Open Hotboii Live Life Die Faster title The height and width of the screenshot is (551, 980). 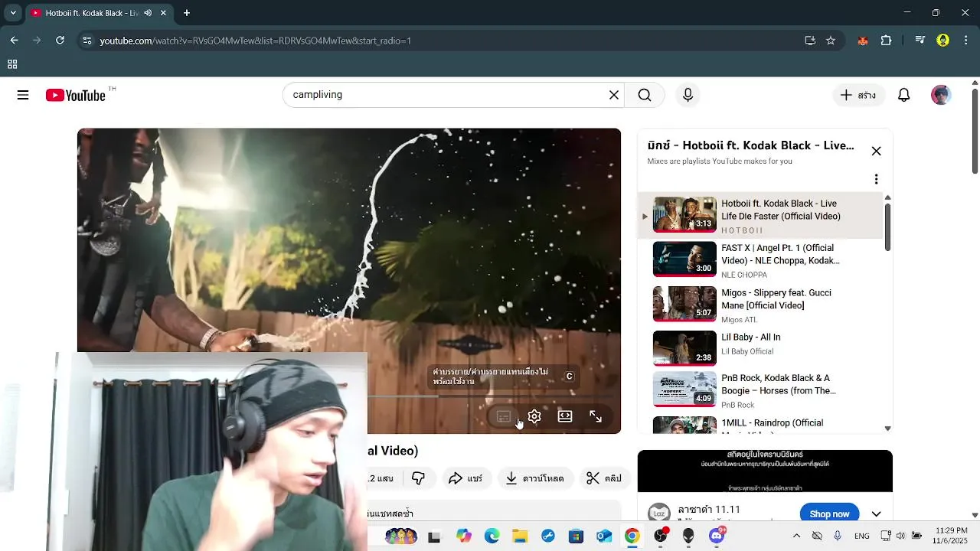pos(780,210)
